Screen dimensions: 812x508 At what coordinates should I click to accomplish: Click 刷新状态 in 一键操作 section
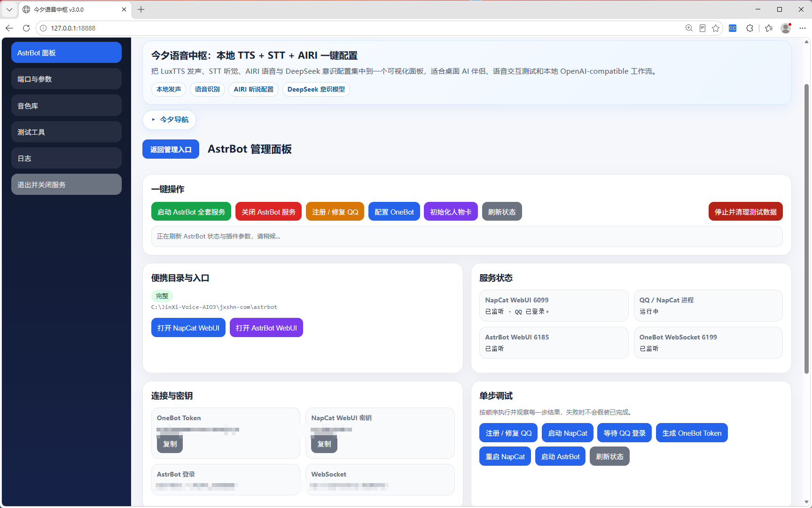tap(502, 212)
